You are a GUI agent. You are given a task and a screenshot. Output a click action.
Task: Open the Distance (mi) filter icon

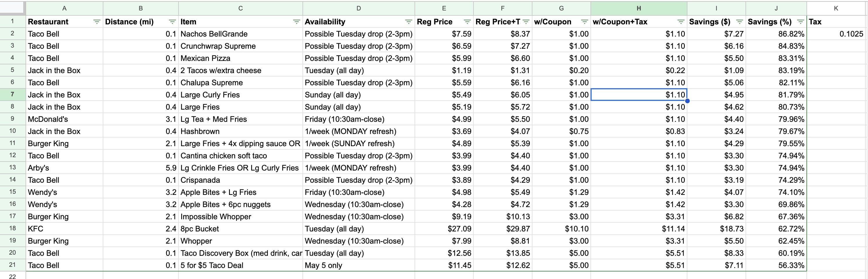click(x=172, y=22)
